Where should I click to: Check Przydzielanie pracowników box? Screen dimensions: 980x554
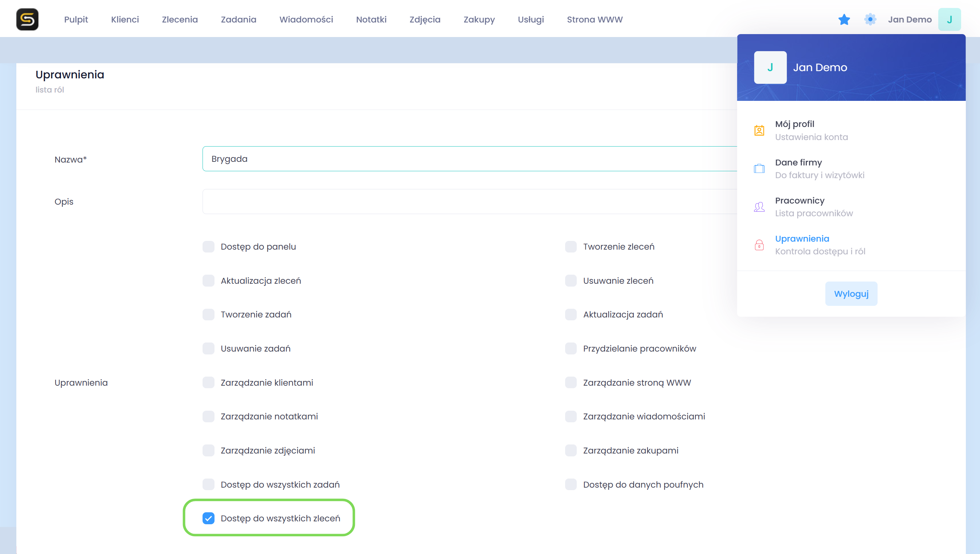click(571, 349)
